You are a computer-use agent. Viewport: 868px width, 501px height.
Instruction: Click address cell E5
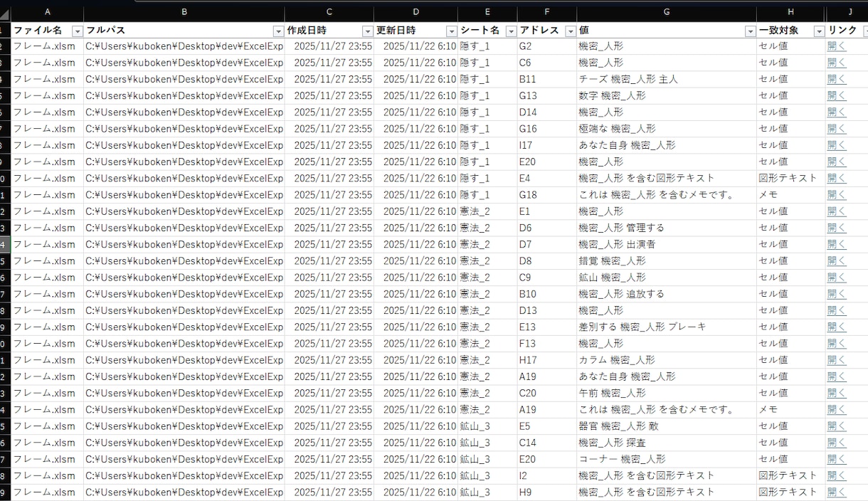546,426
